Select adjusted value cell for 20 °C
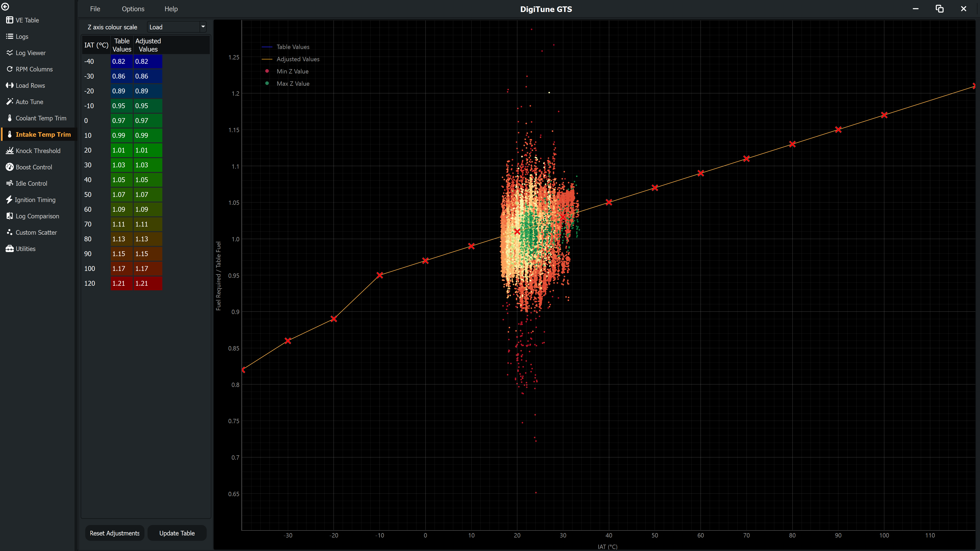The height and width of the screenshot is (551, 980). (x=148, y=150)
